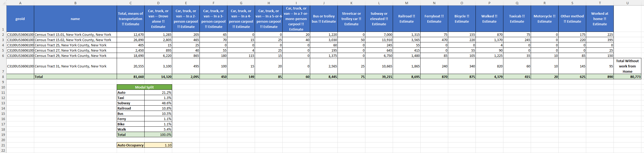Click the Auto Occupancy label cell
Viewport: 644px width, 153px height.
pyautogui.click(x=131, y=145)
